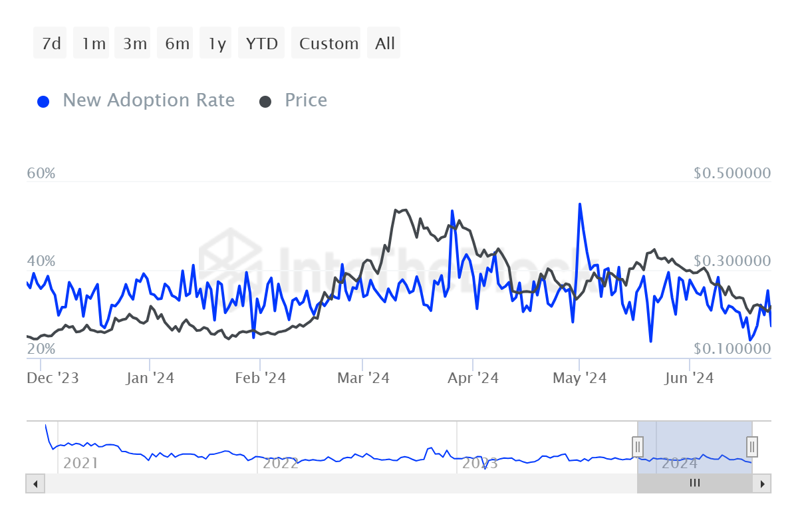798x532 pixels.
Task: Choose the 6m time range
Action: pos(177,43)
